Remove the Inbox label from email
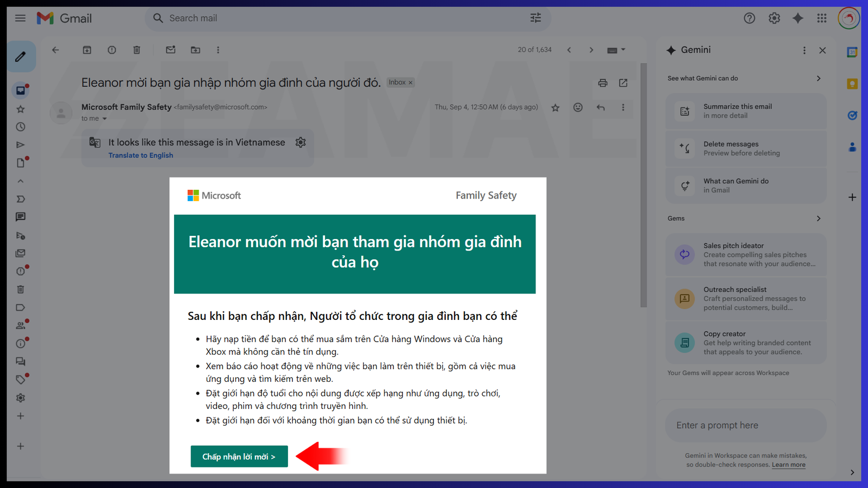 click(x=411, y=83)
